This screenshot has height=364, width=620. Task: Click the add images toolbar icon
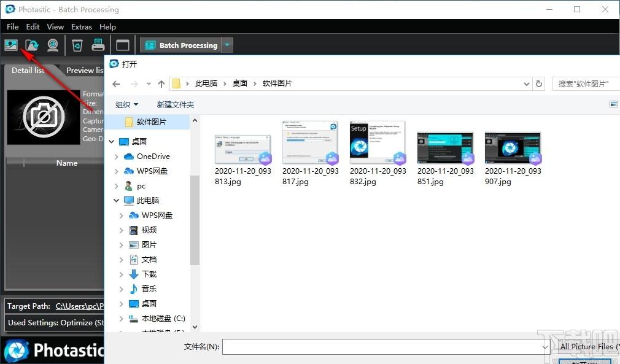[x=11, y=45]
